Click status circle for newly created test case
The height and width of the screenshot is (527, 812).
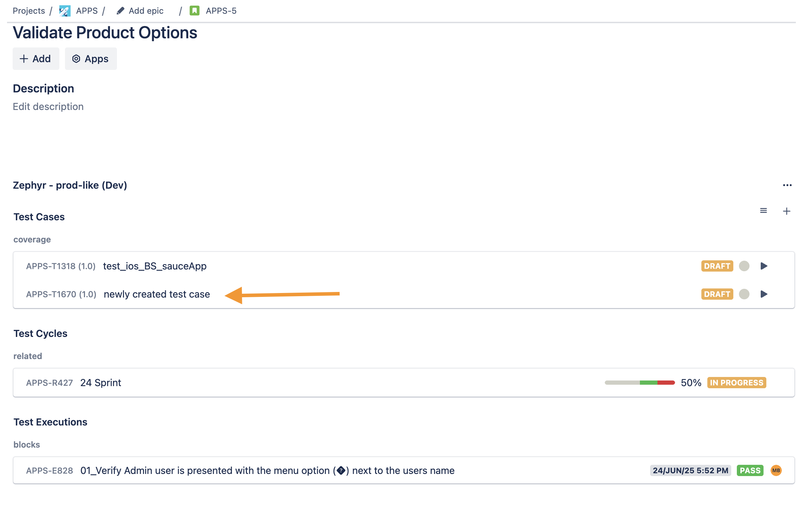point(744,294)
